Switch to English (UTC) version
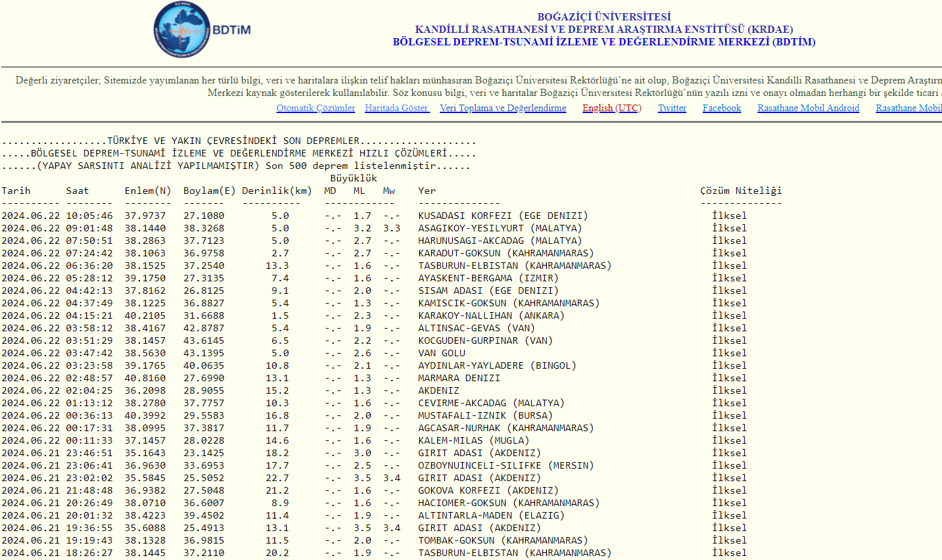 pyautogui.click(x=612, y=108)
